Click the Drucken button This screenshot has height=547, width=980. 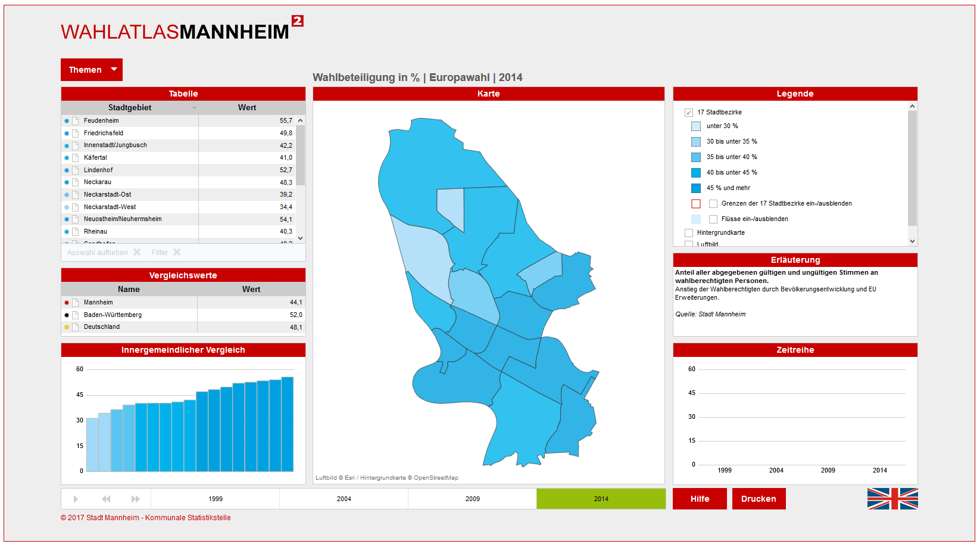pyautogui.click(x=759, y=499)
